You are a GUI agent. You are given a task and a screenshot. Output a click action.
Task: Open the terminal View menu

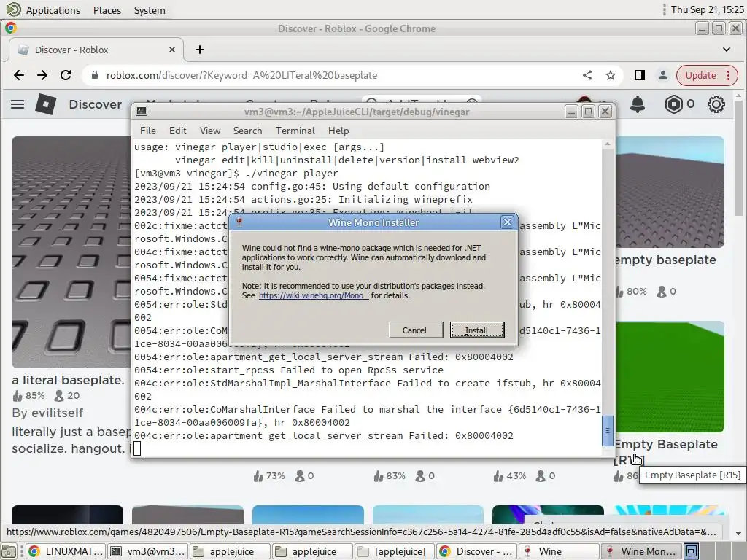click(210, 131)
